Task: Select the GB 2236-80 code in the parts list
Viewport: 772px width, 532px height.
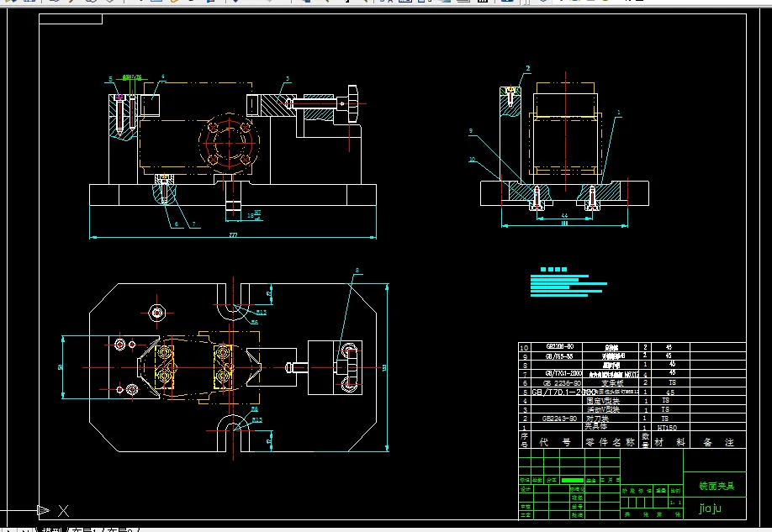Action: pos(562,383)
